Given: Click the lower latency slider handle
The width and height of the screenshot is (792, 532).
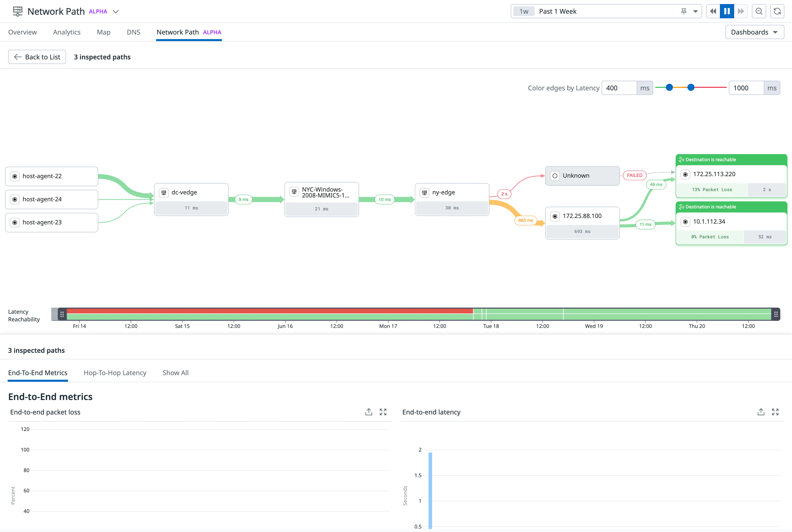Looking at the screenshot, I should coord(669,88).
